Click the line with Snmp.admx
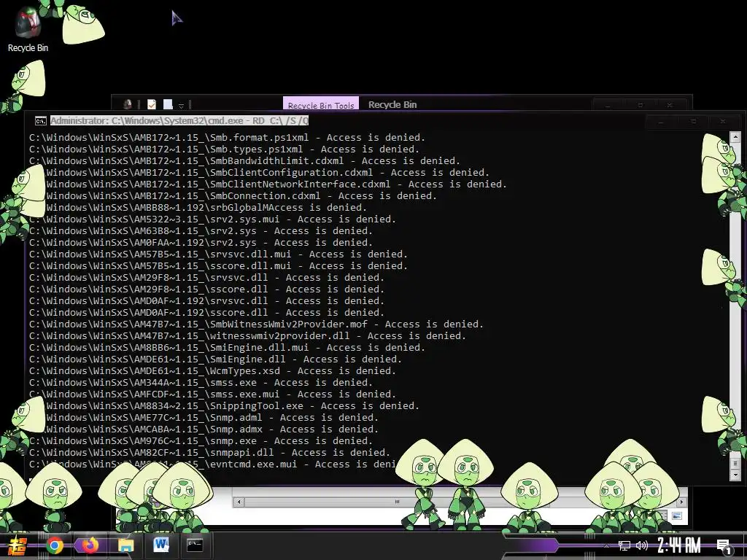 [x=204, y=429]
